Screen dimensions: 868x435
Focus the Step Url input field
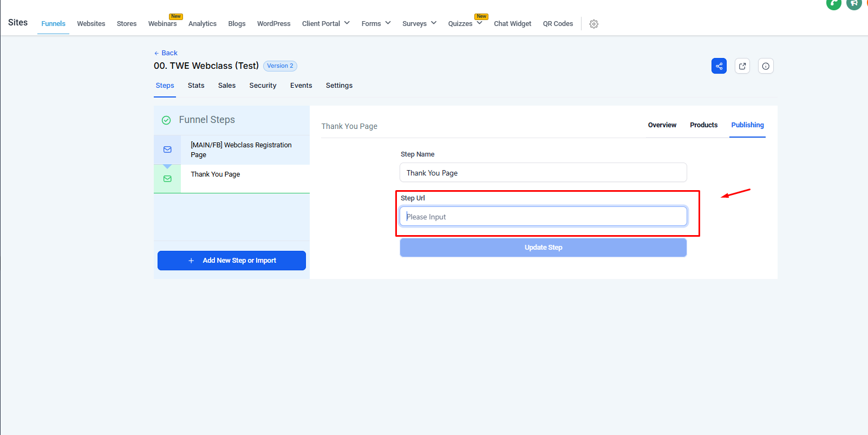pyautogui.click(x=543, y=217)
